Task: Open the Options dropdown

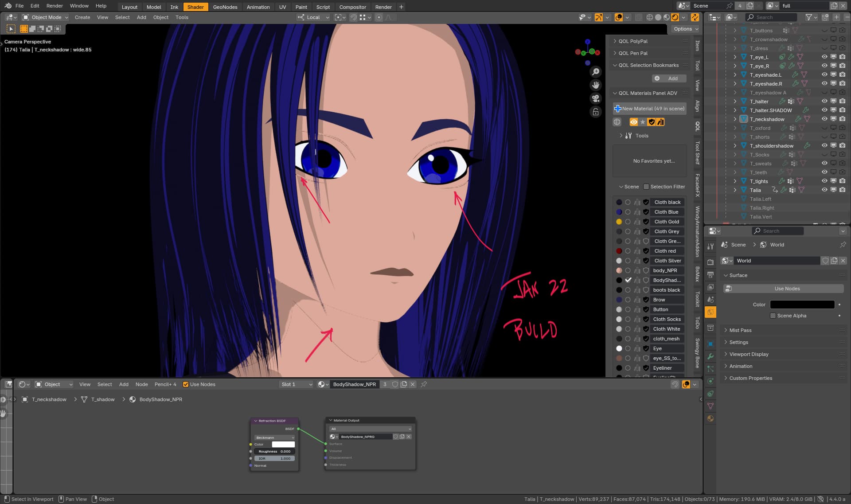Action: pos(686,29)
